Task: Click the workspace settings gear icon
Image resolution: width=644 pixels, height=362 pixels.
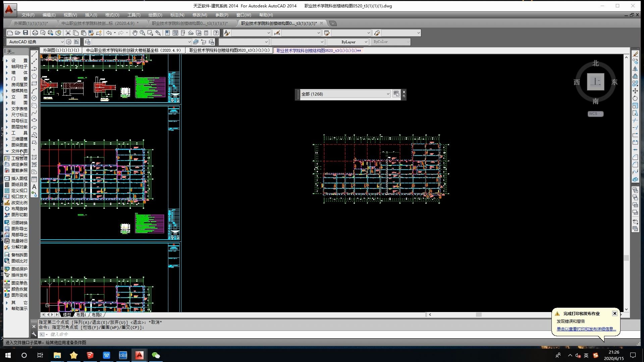Action: 69,42
